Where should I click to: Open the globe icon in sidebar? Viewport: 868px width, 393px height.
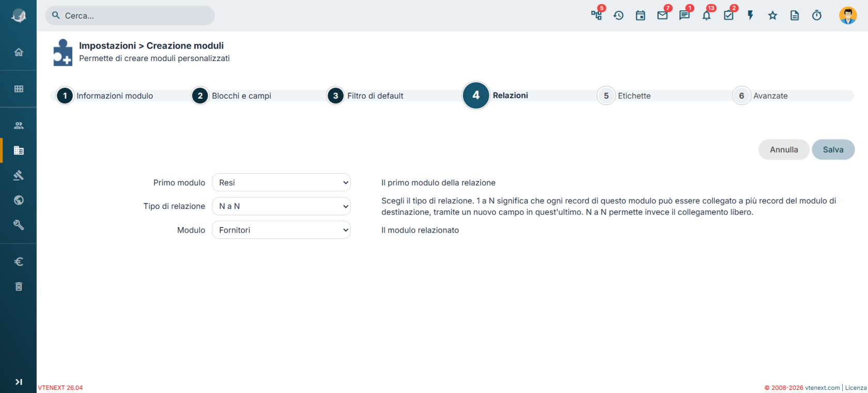(x=19, y=200)
